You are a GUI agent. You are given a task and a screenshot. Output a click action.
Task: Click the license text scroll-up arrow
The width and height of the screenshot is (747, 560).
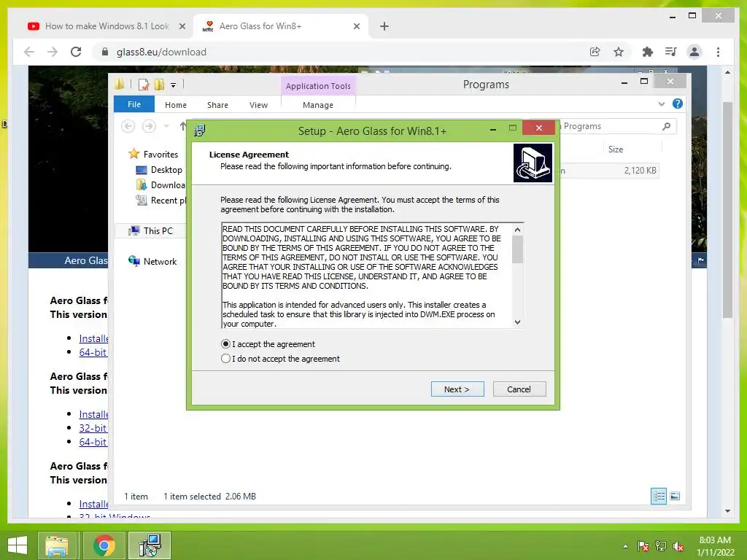(518, 230)
